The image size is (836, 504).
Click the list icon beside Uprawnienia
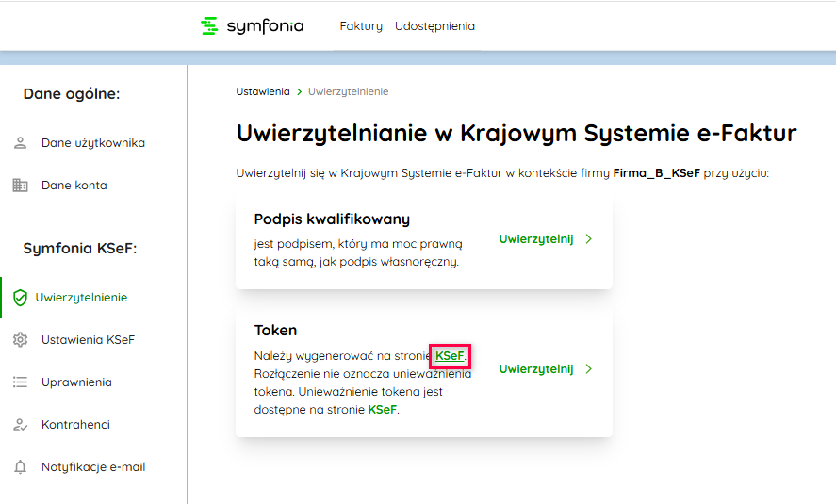coord(20,382)
